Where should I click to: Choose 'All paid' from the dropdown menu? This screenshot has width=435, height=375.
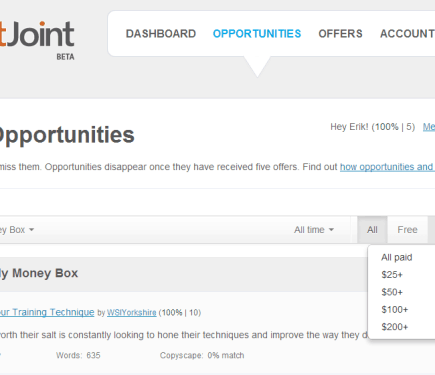(x=397, y=257)
